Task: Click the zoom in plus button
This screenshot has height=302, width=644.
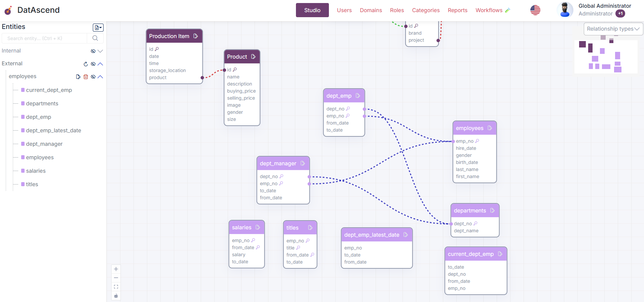Action: (116, 269)
